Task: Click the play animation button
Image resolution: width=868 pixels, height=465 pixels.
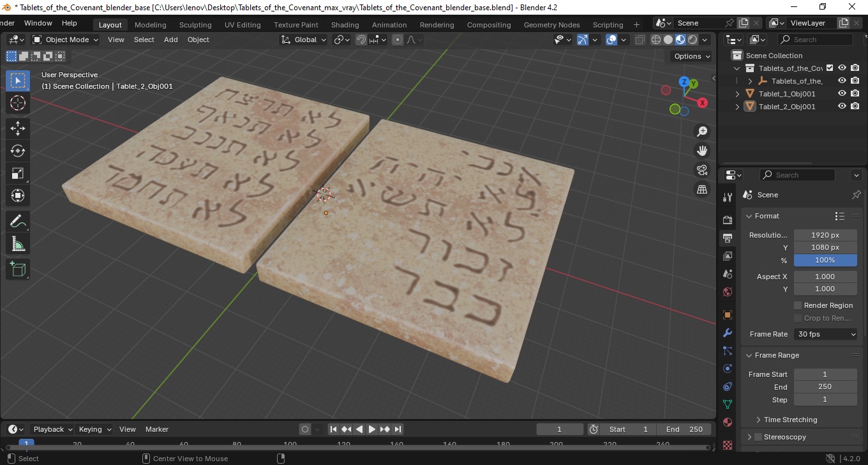Action: click(x=371, y=429)
